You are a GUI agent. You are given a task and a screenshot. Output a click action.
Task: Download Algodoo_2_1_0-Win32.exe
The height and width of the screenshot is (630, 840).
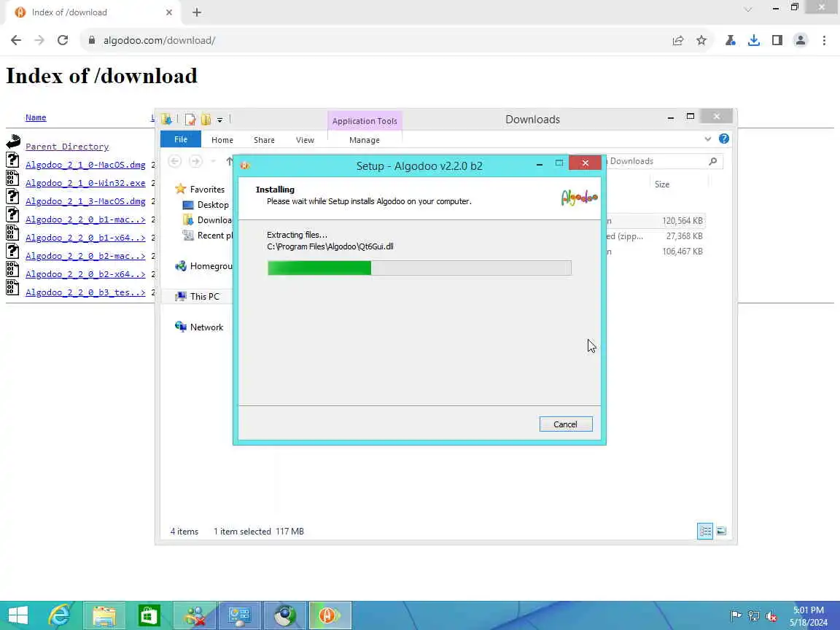coord(85,183)
